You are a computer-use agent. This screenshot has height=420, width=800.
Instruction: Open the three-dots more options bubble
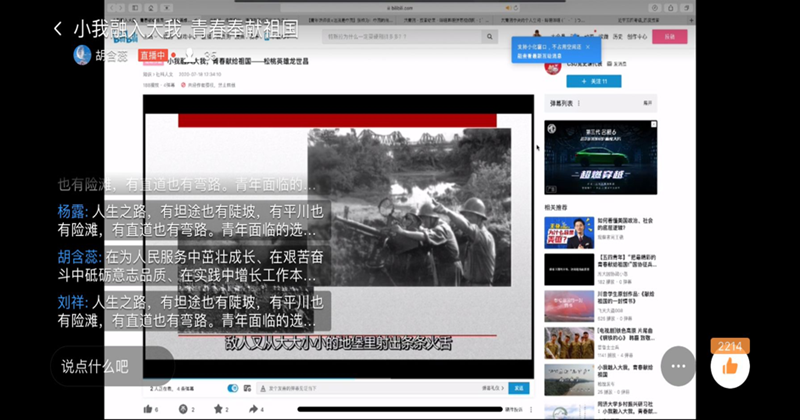pos(678,366)
